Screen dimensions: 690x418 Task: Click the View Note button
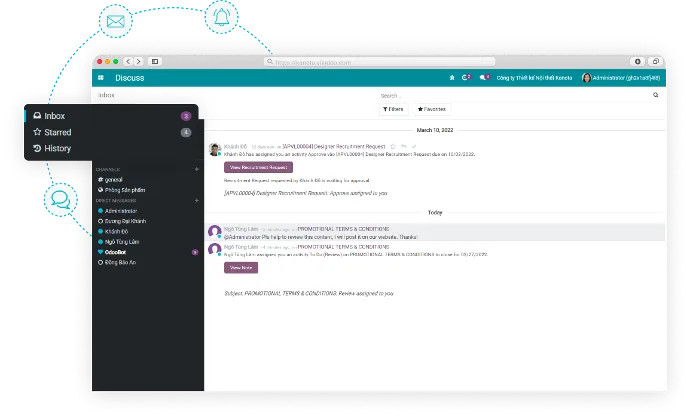click(241, 268)
